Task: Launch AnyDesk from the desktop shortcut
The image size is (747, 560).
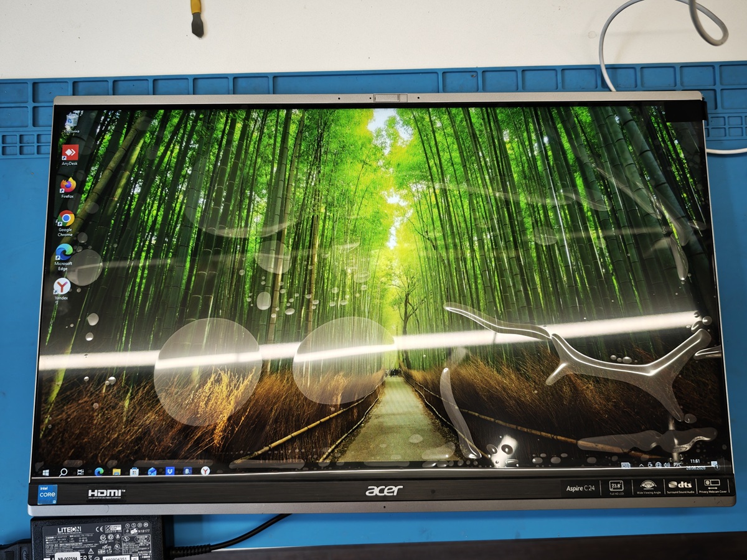Action: [x=69, y=155]
